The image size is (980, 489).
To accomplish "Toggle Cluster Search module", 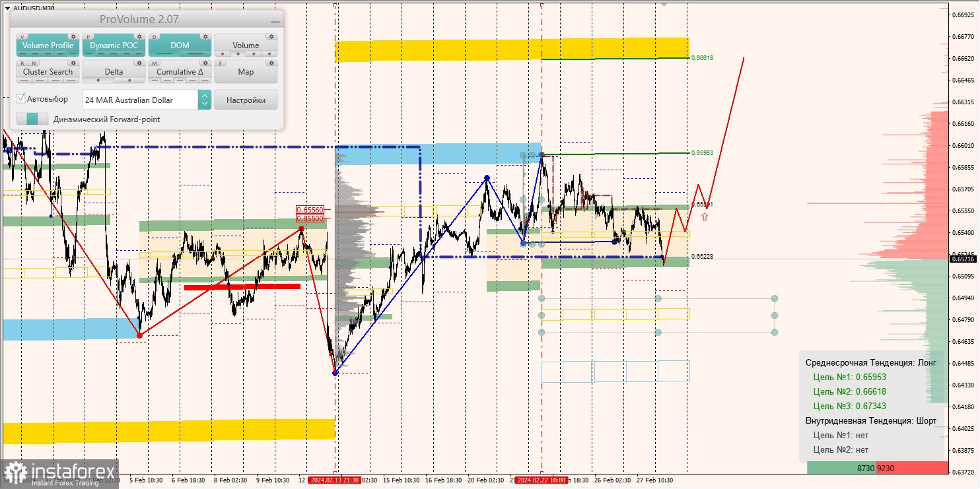I will click(x=48, y=72).
